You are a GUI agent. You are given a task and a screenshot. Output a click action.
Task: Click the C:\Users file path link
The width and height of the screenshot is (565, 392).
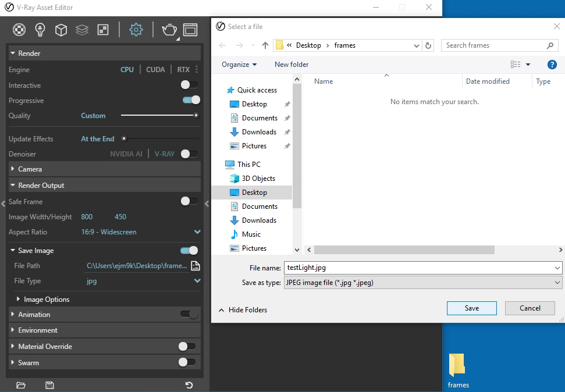[137, 266]
